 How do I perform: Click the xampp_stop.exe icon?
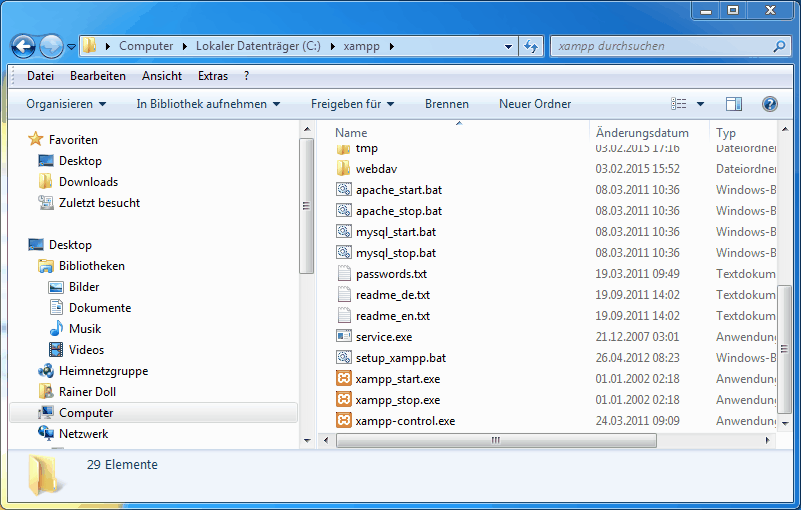(343, 400)
